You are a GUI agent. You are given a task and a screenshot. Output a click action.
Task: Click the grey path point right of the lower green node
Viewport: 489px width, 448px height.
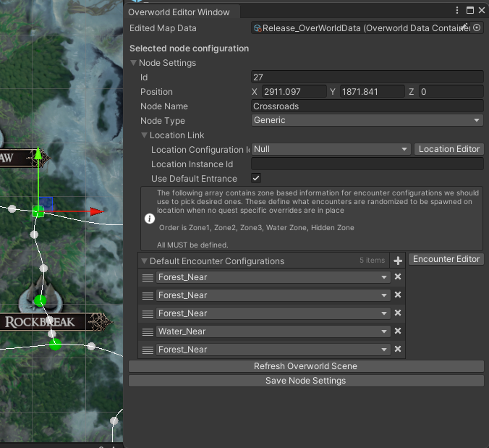pos(91,346)
